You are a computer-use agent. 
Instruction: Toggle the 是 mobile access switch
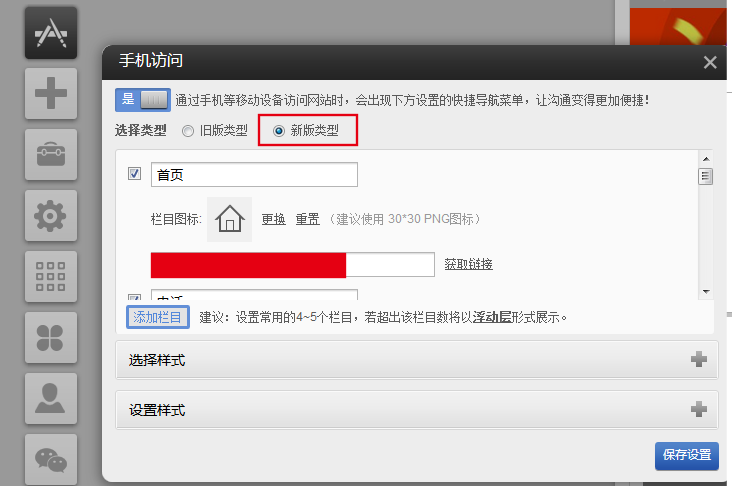[x=143, y=100]
